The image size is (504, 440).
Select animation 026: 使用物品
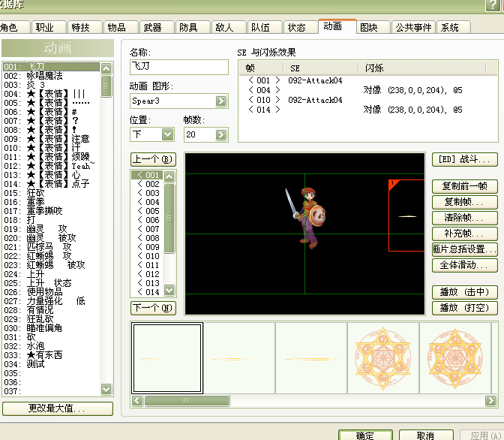point(52,292)
